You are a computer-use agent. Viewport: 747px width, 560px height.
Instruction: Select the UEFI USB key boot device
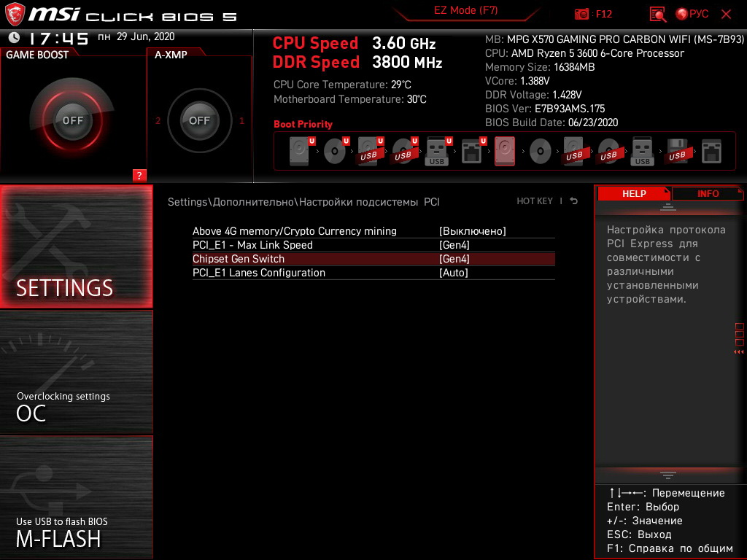[438, 151]
